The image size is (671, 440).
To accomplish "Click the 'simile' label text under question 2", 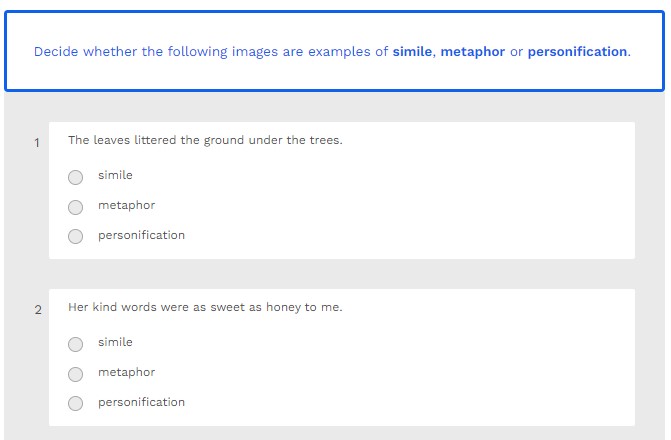I will pyautogui.click(x=115, y=342).
